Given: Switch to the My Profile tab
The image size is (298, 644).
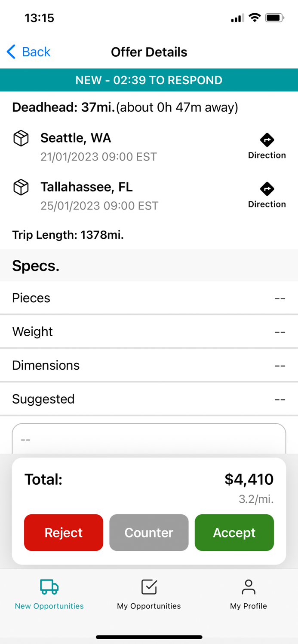Looking at the screenshot, I should click(248, 595).
